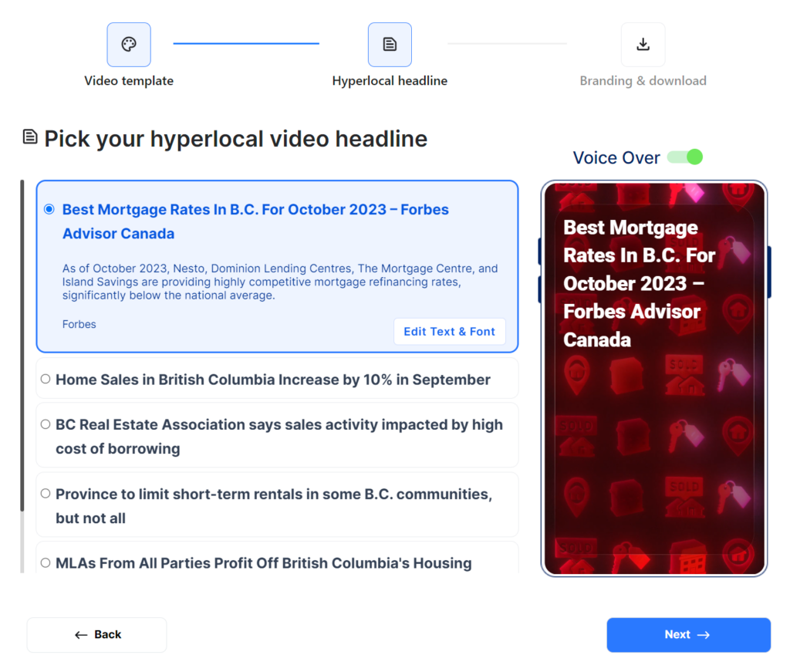Switch to the Video template step label
Screen dimensions: 790x672
tap(129, 81)
